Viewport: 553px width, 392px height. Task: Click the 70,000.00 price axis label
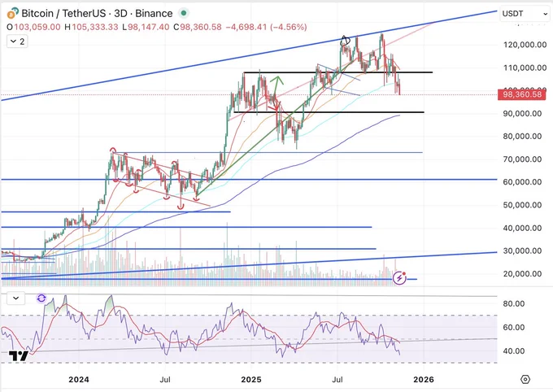pos(522,159)
